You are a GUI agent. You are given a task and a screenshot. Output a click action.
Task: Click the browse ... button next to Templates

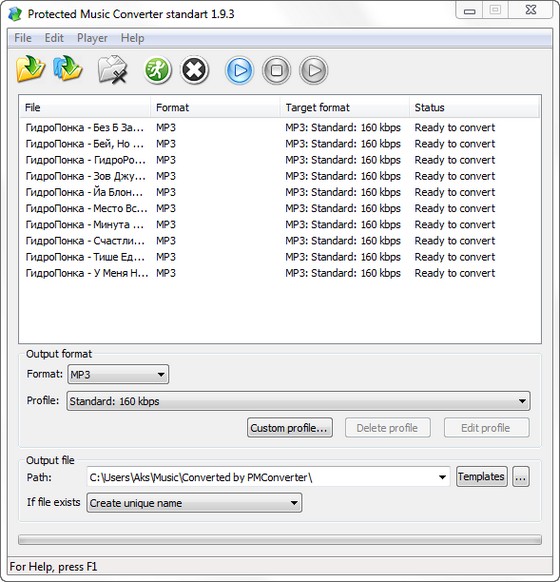click(521, 477)
